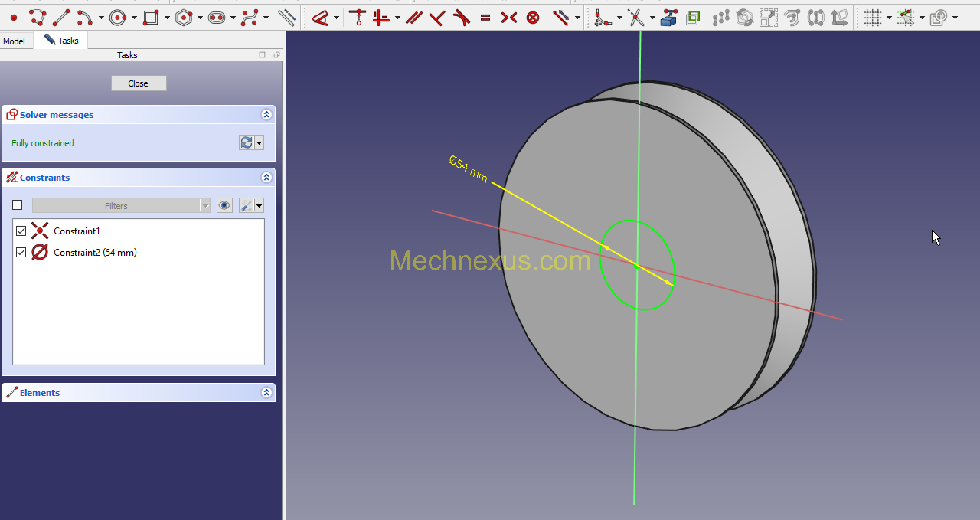This screenshot has width=980, height=520.
Task: Collapse the Solver messages section
Action: point(266,115)
